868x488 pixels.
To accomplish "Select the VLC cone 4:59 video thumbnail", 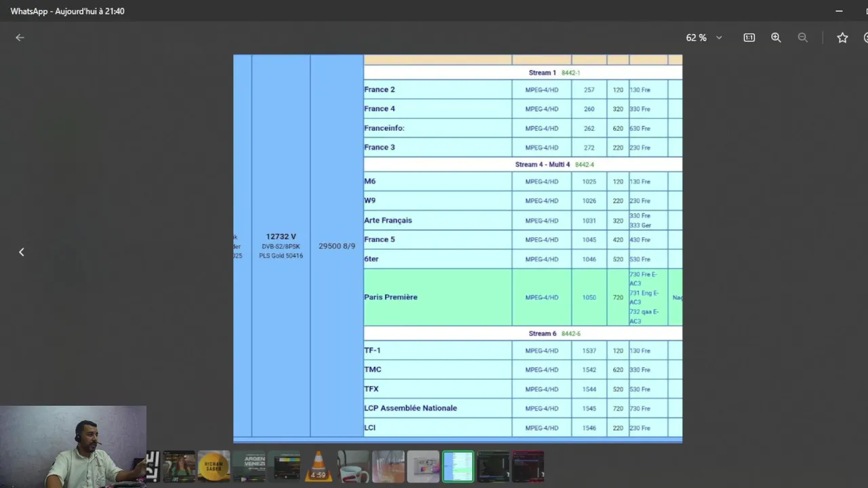I will 318,466.
